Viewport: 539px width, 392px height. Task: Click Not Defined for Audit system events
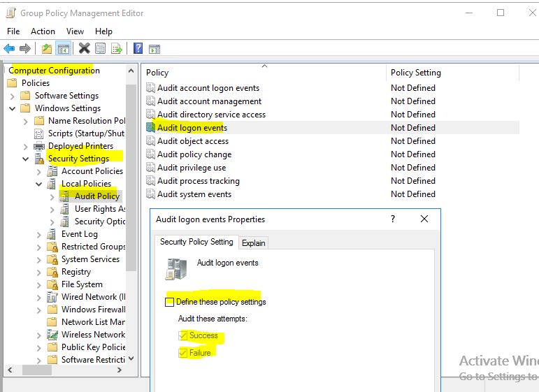pyautogui.click(x=413, y=194)
